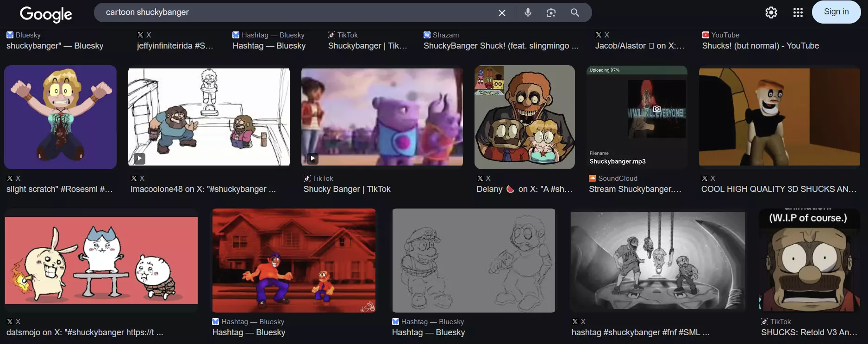Open black-and-white hanging hooks scene thumbnail
Screen dimensions: 868x344
(658, 260)
